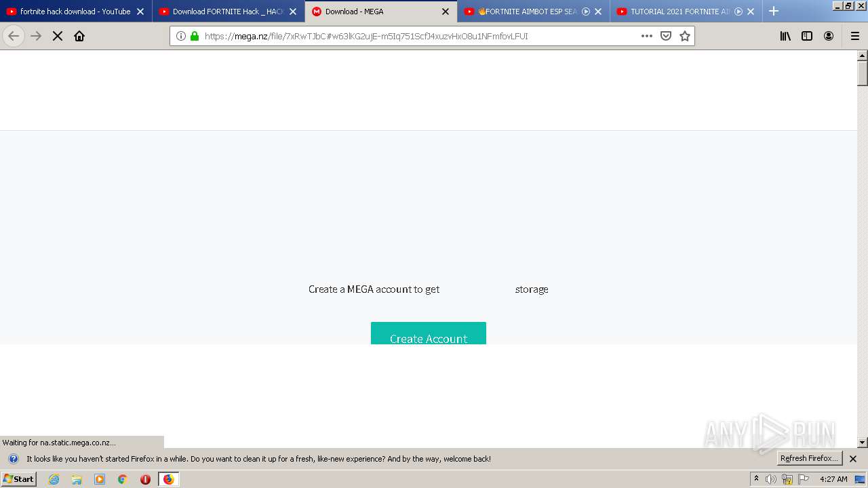Click the volume speaker tray icon
This screenshot has height=488, width=868.
[x=771, y=479]
